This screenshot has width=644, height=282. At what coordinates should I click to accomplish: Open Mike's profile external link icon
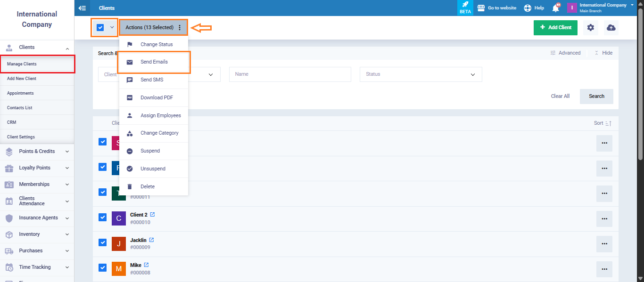click(146, 265)
